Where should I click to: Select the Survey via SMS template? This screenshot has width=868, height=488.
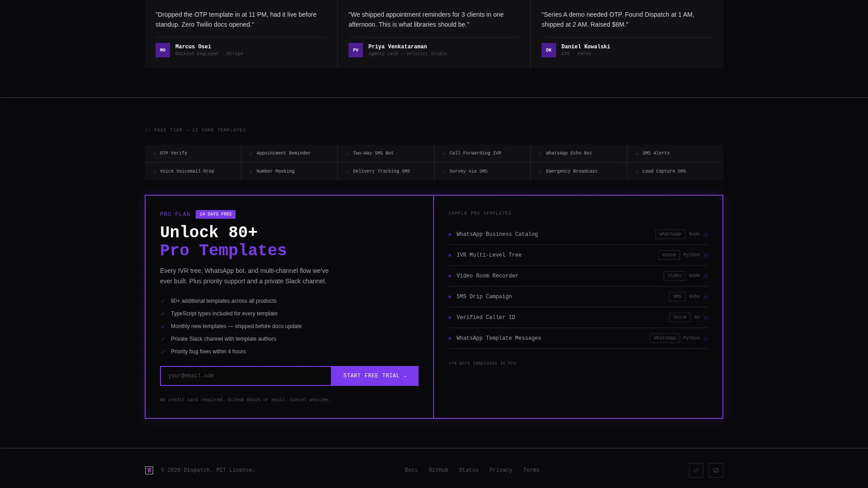pos(482,171)
